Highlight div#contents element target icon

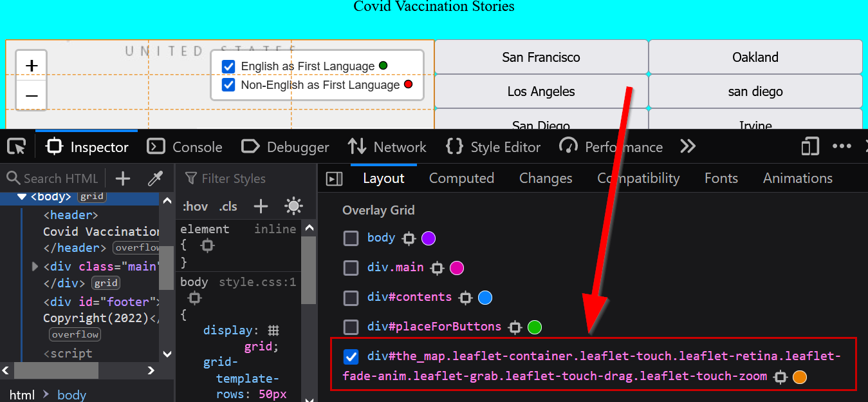pyautogui.click(x=465, y=298)
